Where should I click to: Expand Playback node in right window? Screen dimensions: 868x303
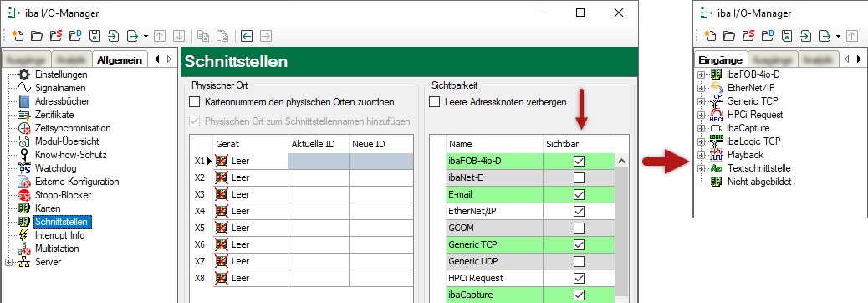click(x=701, y=155)
